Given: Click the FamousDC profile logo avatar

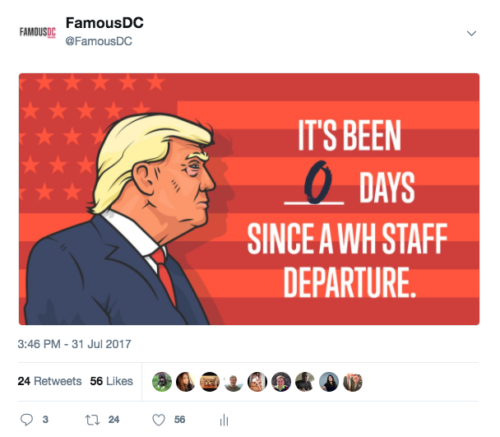Looking at the screenshot, I should tap(38, 32).
